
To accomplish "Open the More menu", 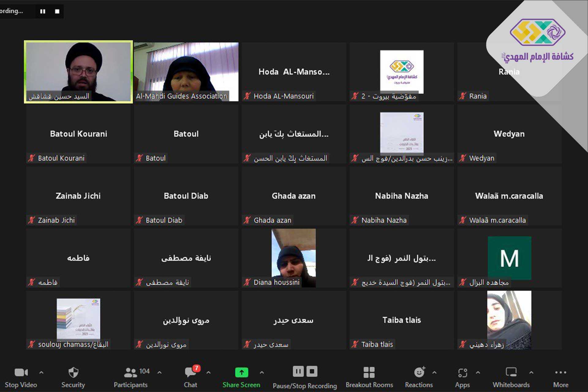I will pyautogui.click(x=560, y=372).
